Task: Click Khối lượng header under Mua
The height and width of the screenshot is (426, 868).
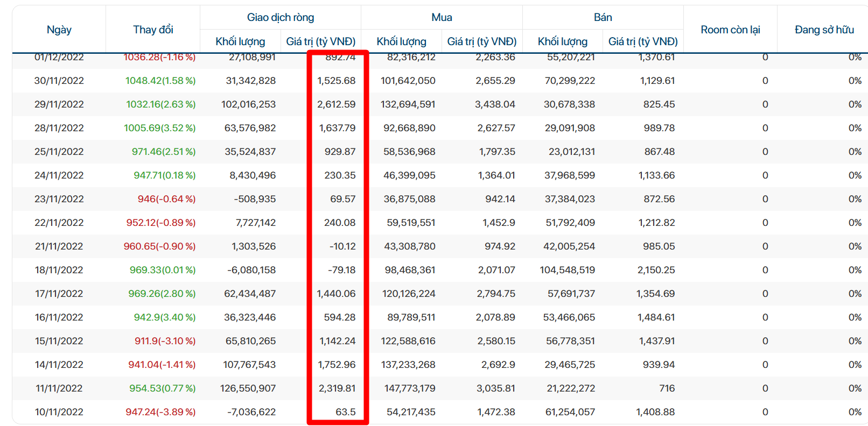Action: (x=401, y=41)
